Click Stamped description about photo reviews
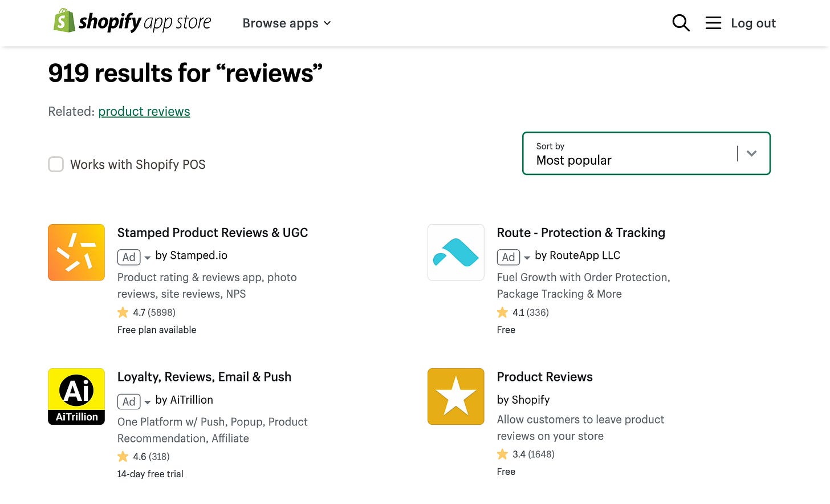Image resolution: width=830 pixels, height=504 pixels. pyautogui.click(x=207, y=286)
